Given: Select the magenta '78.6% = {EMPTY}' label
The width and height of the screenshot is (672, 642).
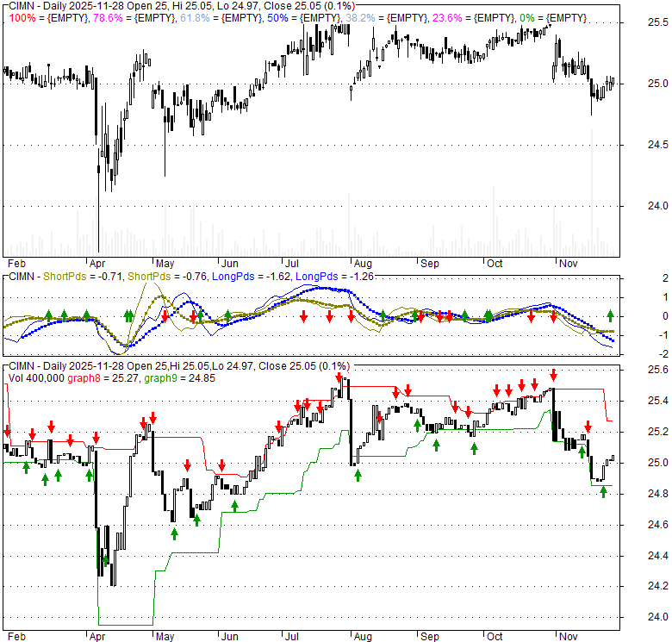Looking at the screenshot, I should [134, 18].
